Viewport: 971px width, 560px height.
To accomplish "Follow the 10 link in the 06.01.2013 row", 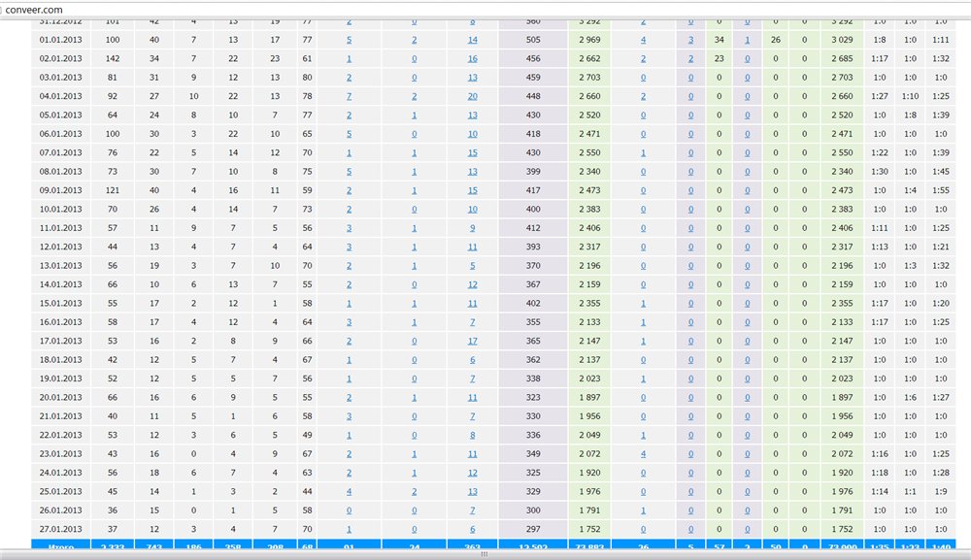I will point(473,134).
